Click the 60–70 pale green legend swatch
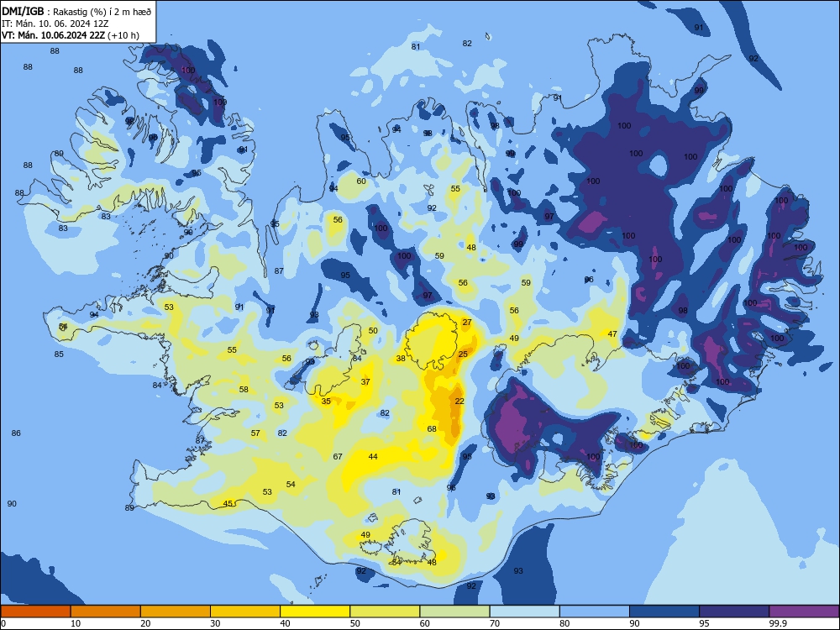 coord(454,612)
